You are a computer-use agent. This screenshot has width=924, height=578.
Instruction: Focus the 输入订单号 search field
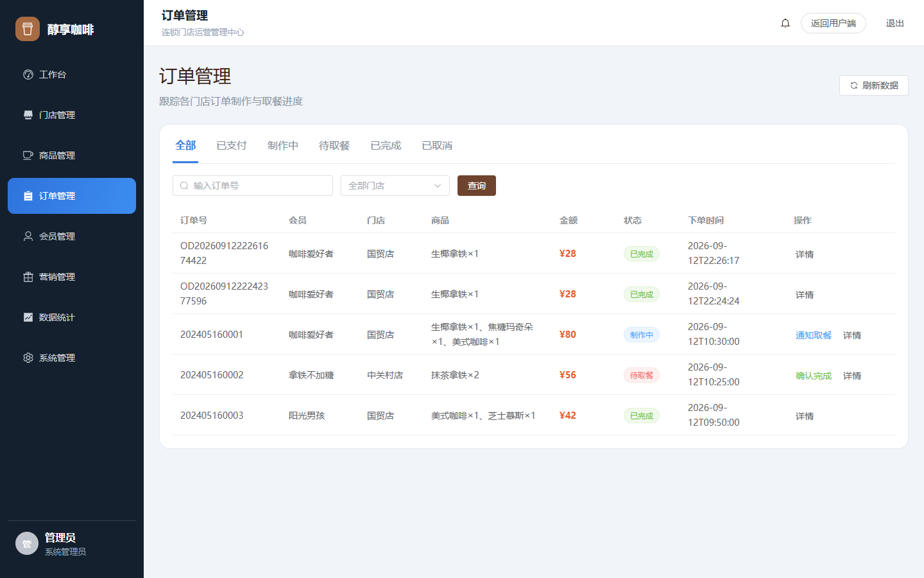pos(253,186)
